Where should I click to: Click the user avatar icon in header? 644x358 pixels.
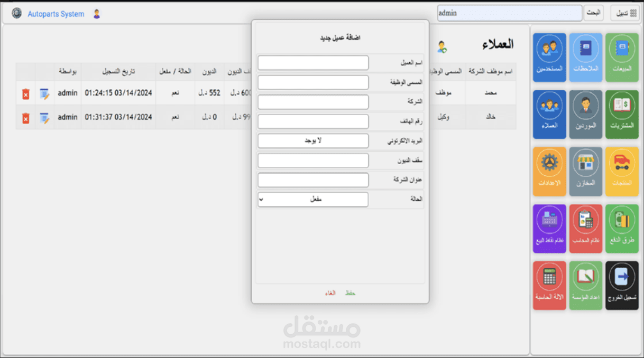(97, 14)
